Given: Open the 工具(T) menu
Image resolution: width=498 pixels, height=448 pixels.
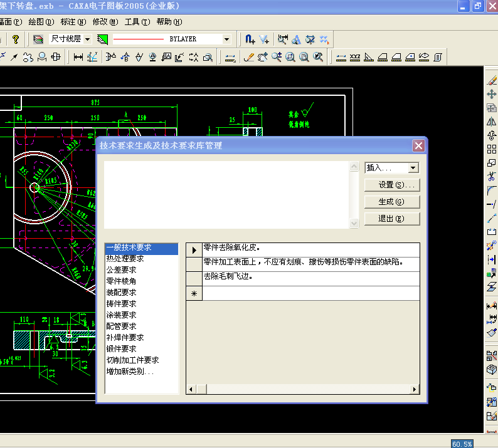Looking at the screenshot, I should (x=137, y=22).
